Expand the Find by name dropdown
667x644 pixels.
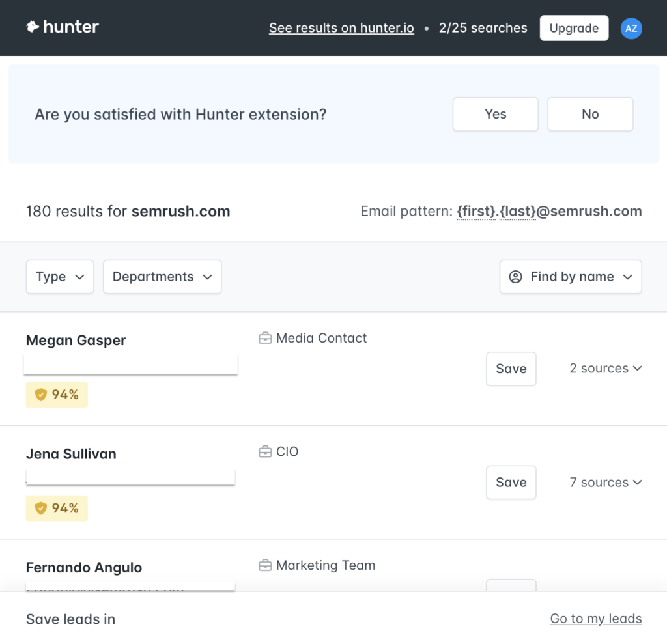pyautogui.click(x=571, y=277)
